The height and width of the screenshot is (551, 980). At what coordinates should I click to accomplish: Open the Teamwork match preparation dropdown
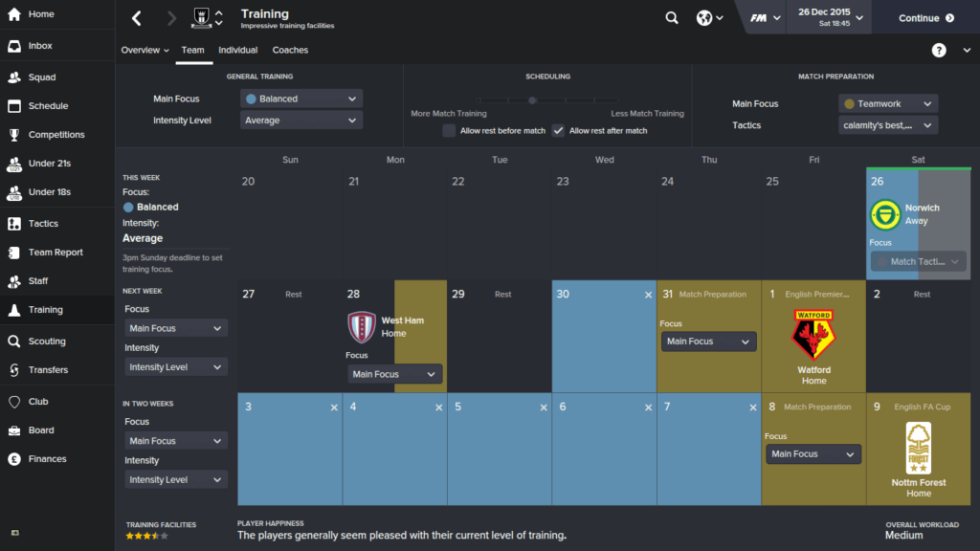click(x=888, y=102)
